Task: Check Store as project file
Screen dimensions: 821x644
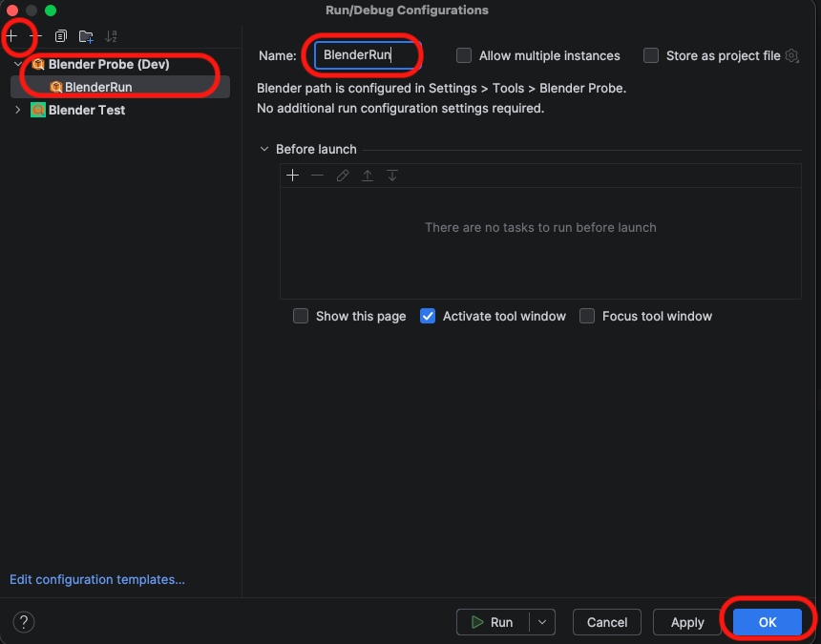Action: tap(651, 55)
